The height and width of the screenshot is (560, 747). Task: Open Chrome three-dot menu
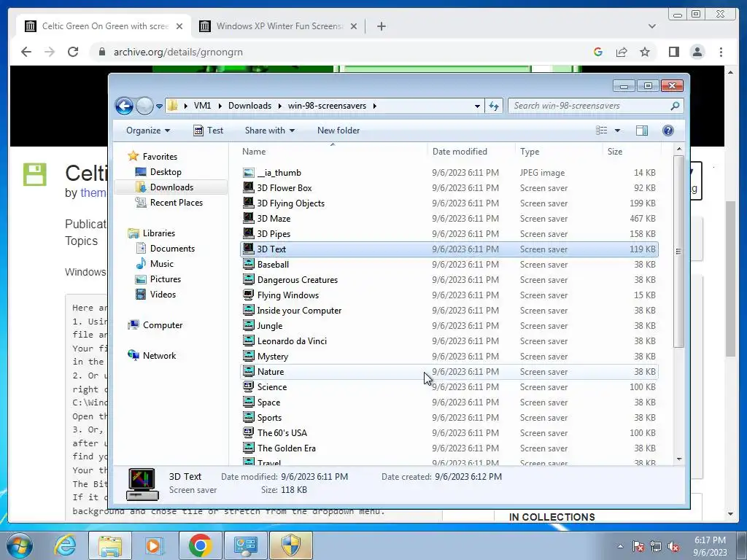click(x=721, y=52)
